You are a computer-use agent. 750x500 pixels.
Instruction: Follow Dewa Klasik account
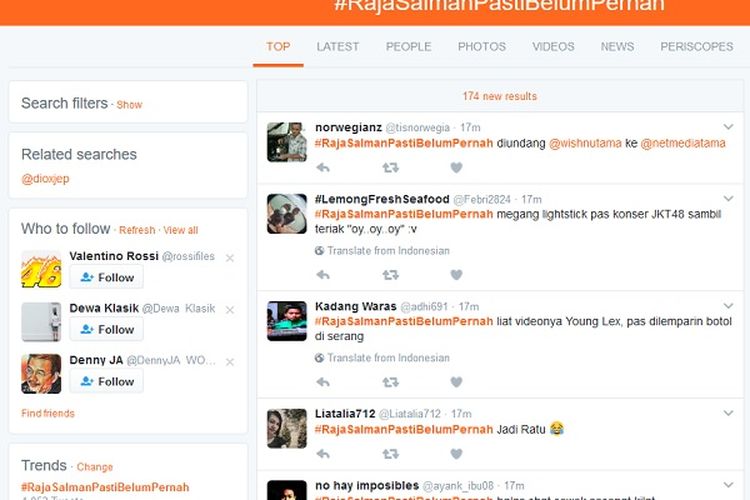click(106, 329)
